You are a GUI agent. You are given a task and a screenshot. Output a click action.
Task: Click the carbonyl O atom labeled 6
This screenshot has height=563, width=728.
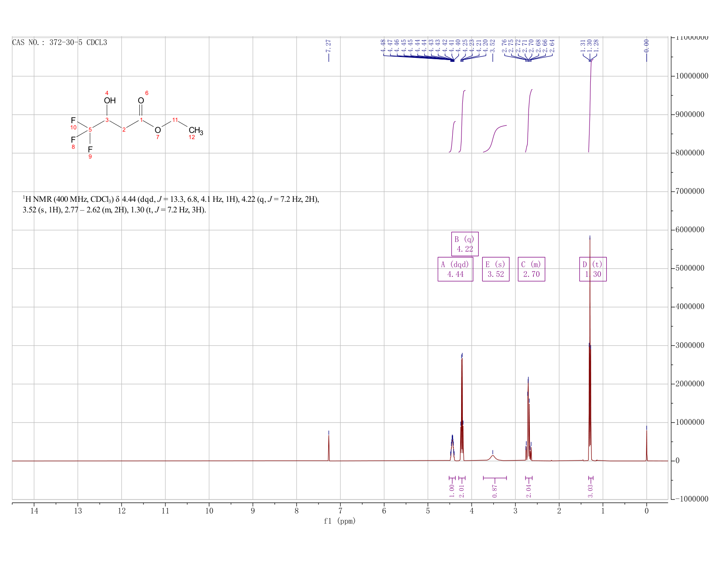(x=141, y=101)
